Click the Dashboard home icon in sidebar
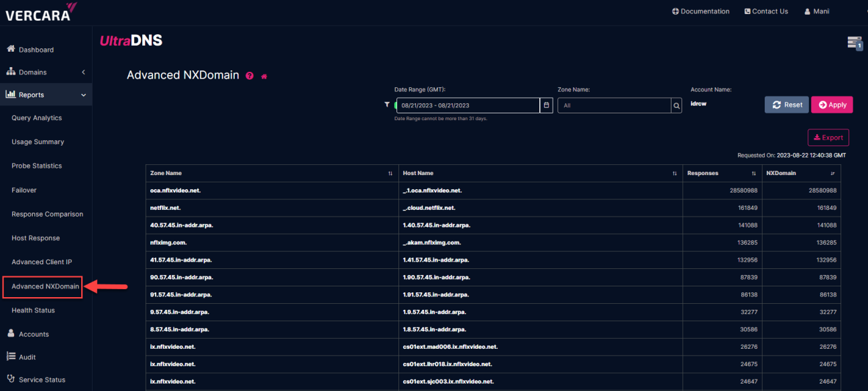Image resolution: width=868 pixels, height=391 pixels. click(x=11, y=50)
